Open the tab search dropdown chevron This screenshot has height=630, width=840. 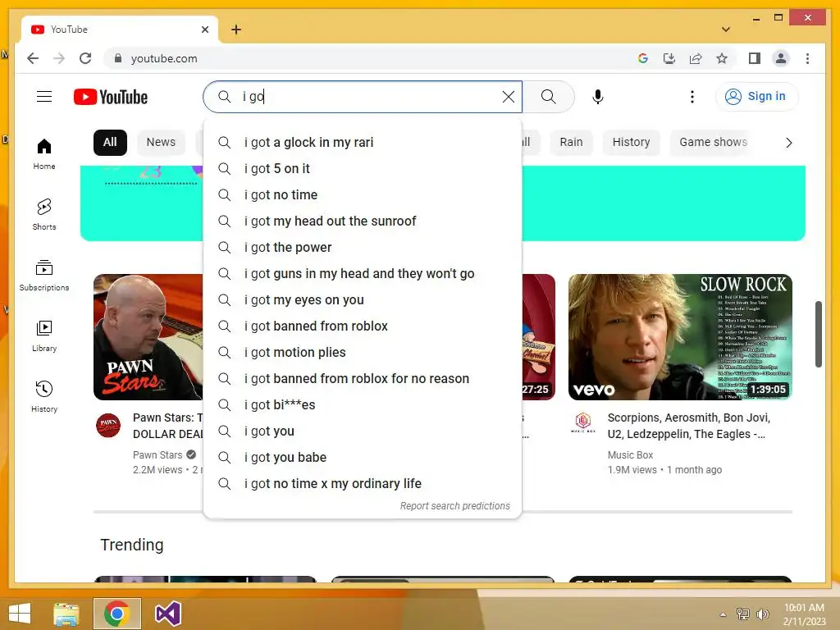(725, 30)
